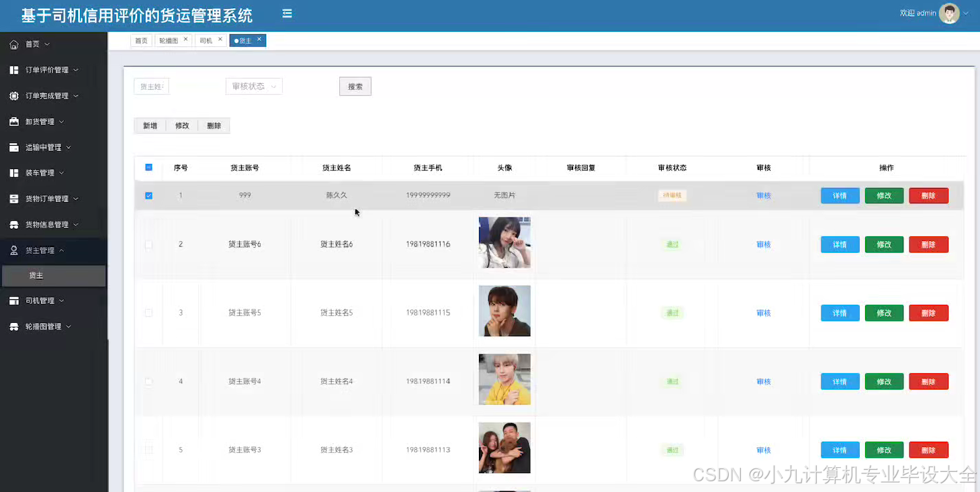This screenshot has width=980, height=492.
Task: Click red 删除 for 货主账号5 row
Action: tap(928, 313)
